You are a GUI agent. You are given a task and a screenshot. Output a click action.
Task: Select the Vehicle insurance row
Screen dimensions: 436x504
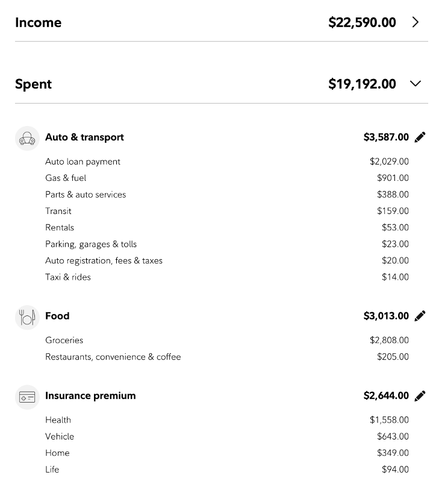click(227, 436)
